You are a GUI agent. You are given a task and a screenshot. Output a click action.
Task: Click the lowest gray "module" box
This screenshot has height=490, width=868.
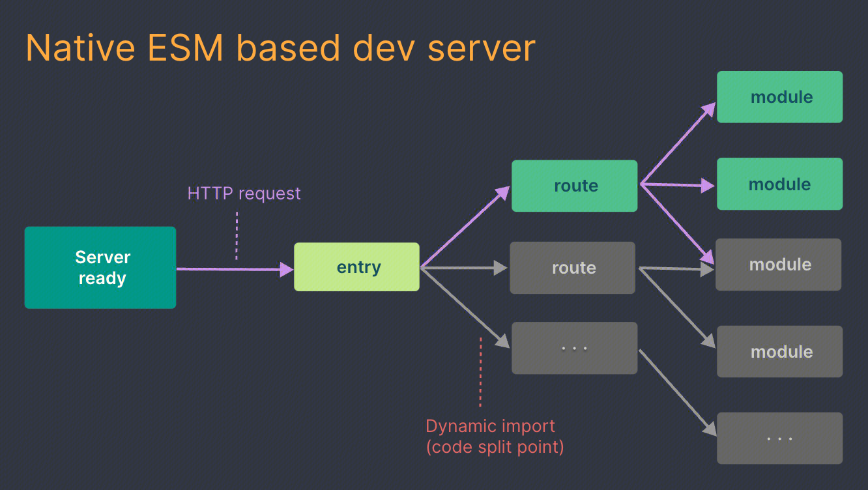779,352
